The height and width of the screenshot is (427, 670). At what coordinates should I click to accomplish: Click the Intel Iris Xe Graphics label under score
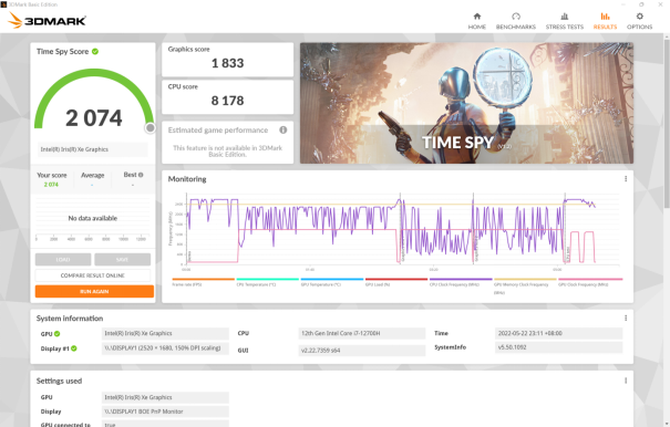tap(92, 149)
